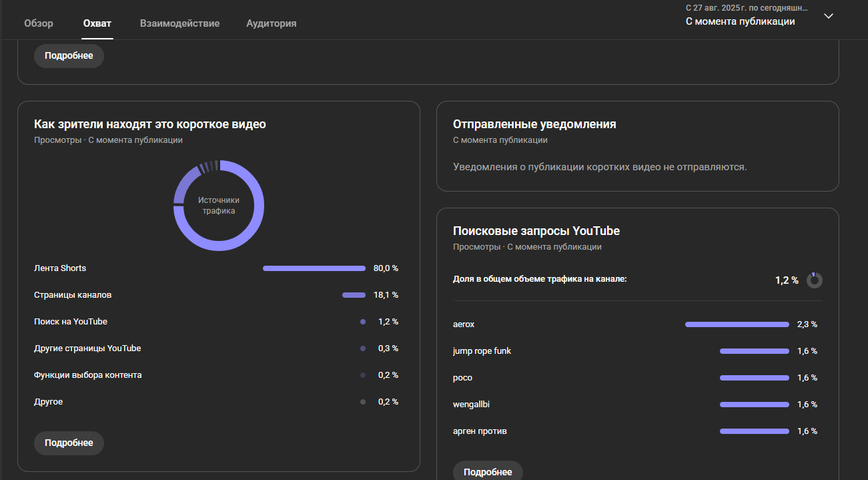Click the Источники трафика donut chart
868x480 pixels.
coord(219,206)
